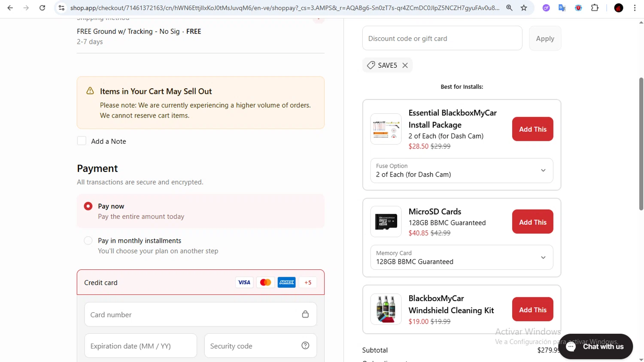Screen dimensions: 644x362
Task: Click the card number lock icon
Action: [305, 314]
